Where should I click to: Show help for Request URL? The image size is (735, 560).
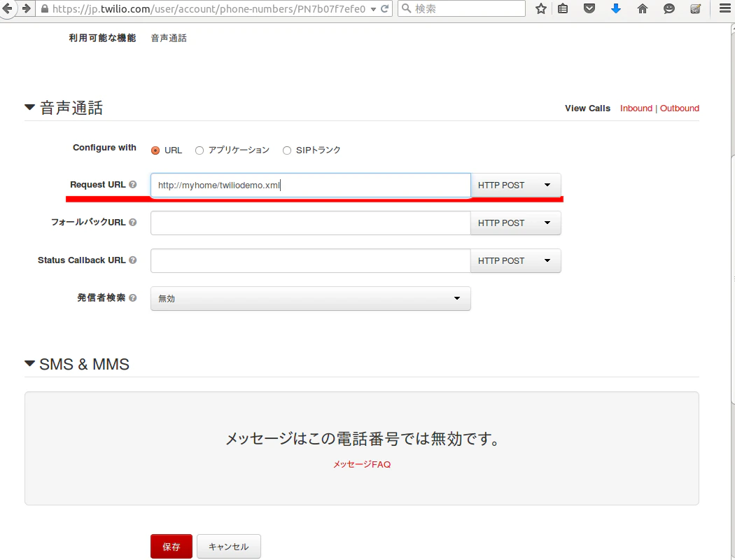point(133,185)
